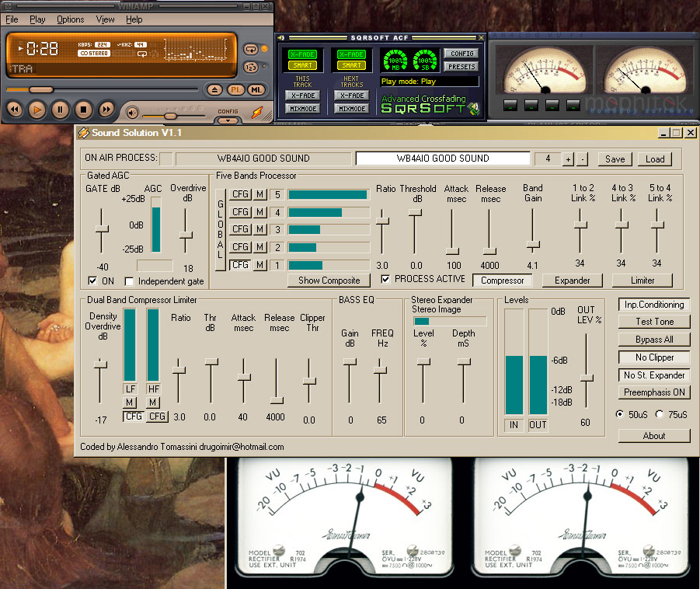
Task: Click Winamp's eject open-file button
Action: (x=214, y=90)
